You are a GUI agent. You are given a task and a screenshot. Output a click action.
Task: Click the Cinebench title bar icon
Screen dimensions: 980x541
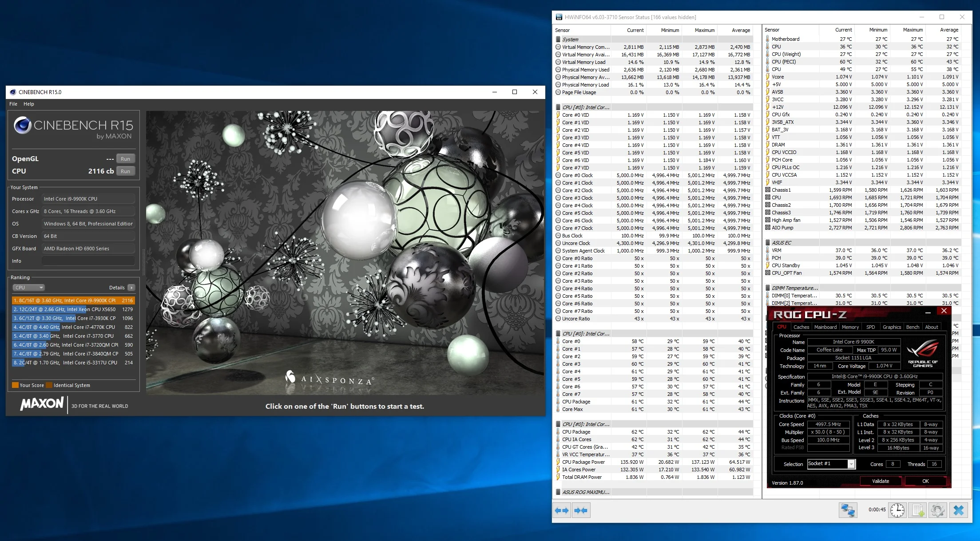pos(13,92)
